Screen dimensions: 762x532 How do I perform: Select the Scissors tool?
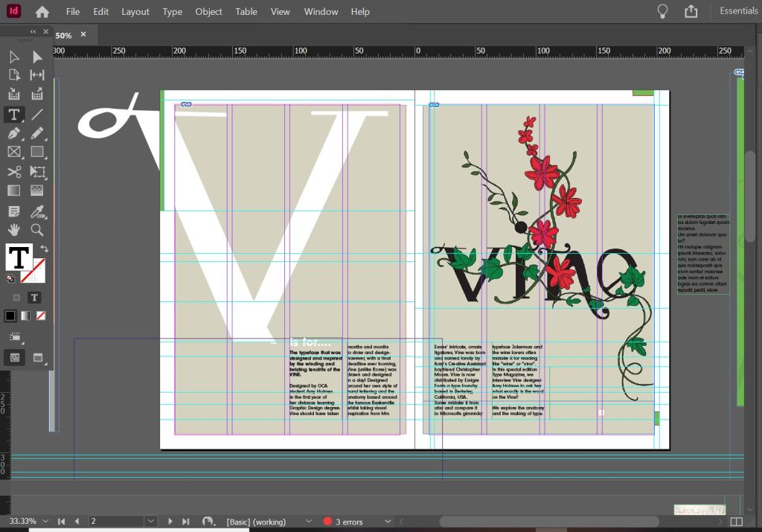click(x=13, y=172)
